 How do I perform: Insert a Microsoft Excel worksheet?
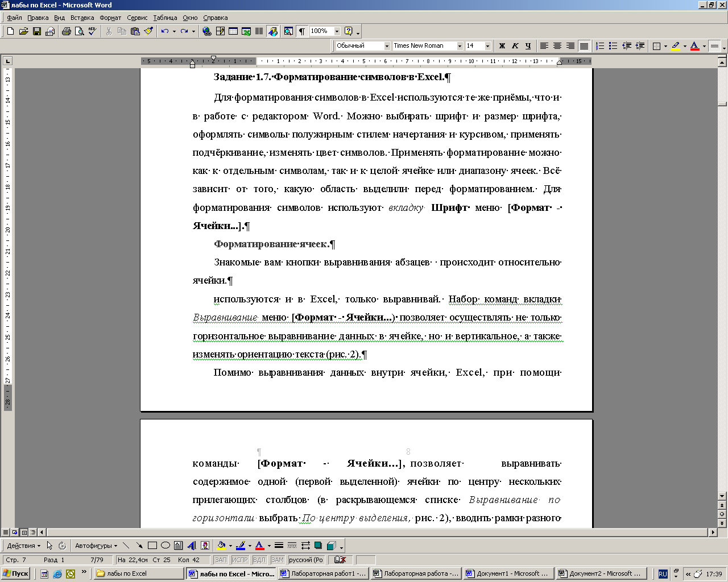coord(246,31)
